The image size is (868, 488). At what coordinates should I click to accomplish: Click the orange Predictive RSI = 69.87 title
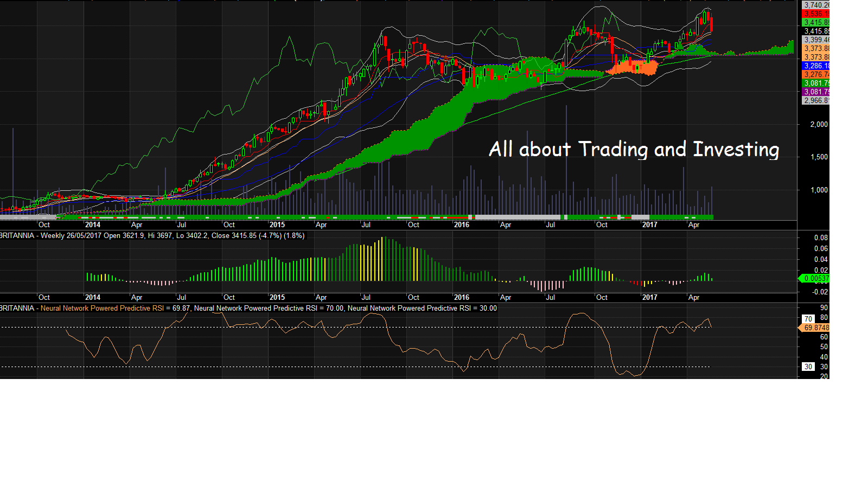(x=116, y=309)
